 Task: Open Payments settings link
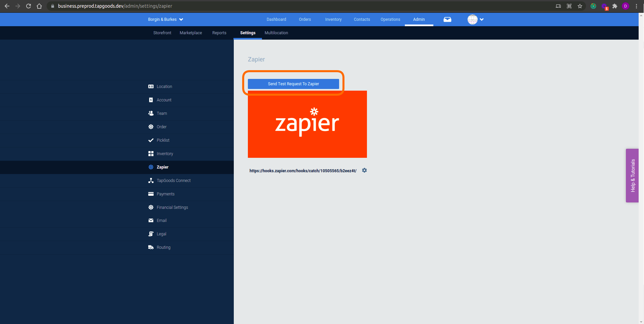pos(166,194)
